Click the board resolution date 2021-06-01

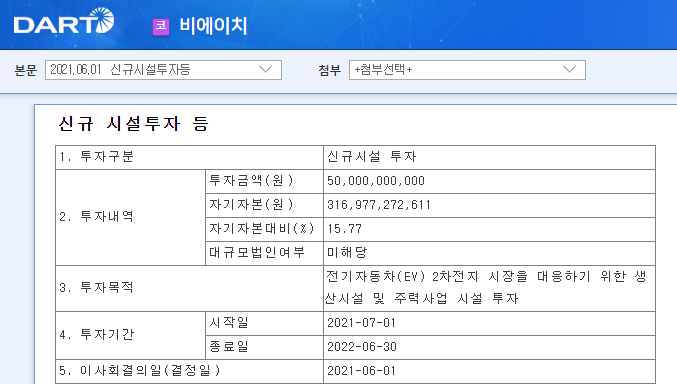tap(361, 371)
